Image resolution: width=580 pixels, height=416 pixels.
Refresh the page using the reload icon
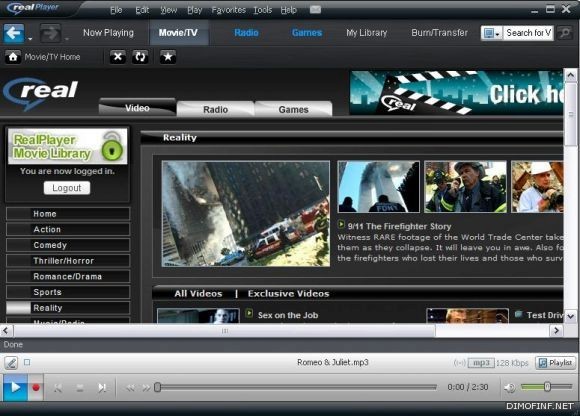140,57
